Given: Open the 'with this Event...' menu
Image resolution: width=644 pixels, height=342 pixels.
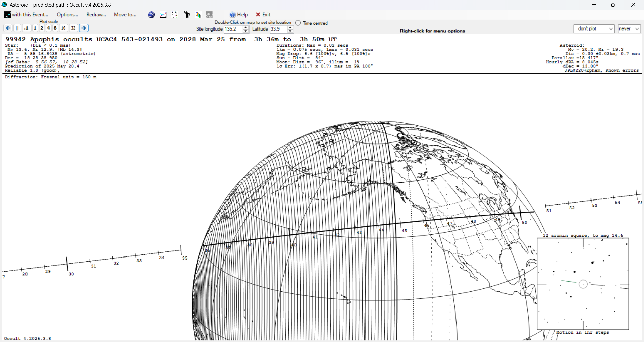Looking at the screenshot, I should 26,15.
